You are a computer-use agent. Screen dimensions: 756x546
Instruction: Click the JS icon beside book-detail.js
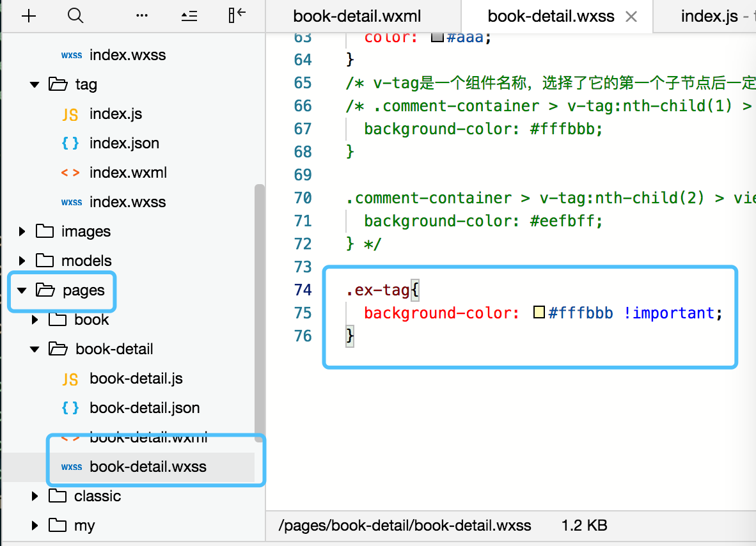(x=70, y=379)
